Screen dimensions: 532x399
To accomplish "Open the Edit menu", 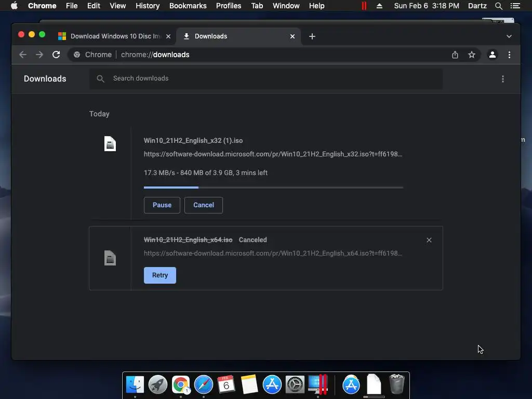I will point(94,6).
